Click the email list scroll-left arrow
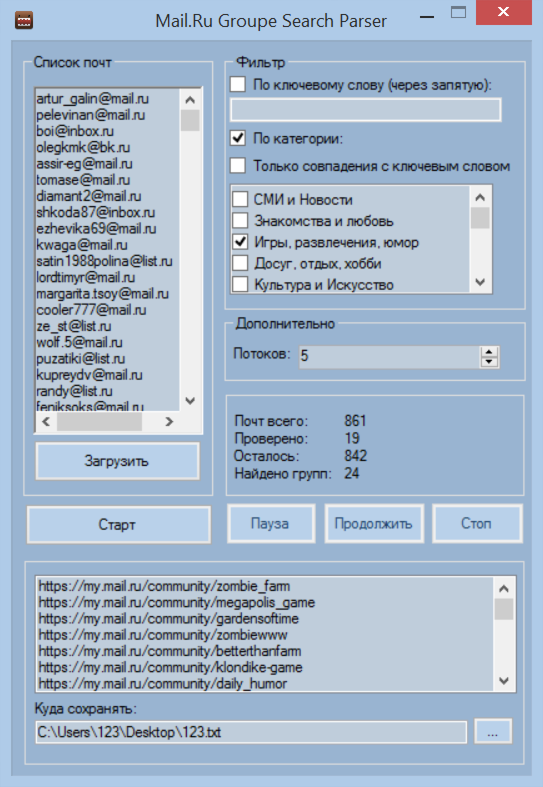 pyautogui.click(x=46, y=422)
